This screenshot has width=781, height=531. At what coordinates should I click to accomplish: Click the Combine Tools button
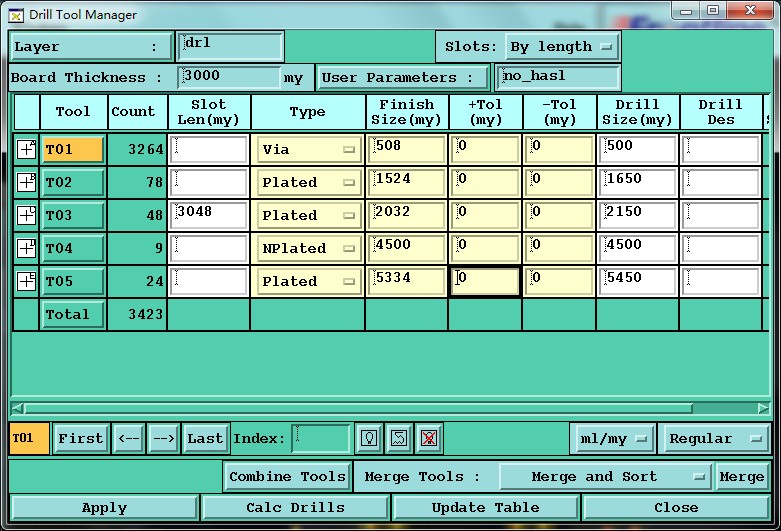pos(287,477)
